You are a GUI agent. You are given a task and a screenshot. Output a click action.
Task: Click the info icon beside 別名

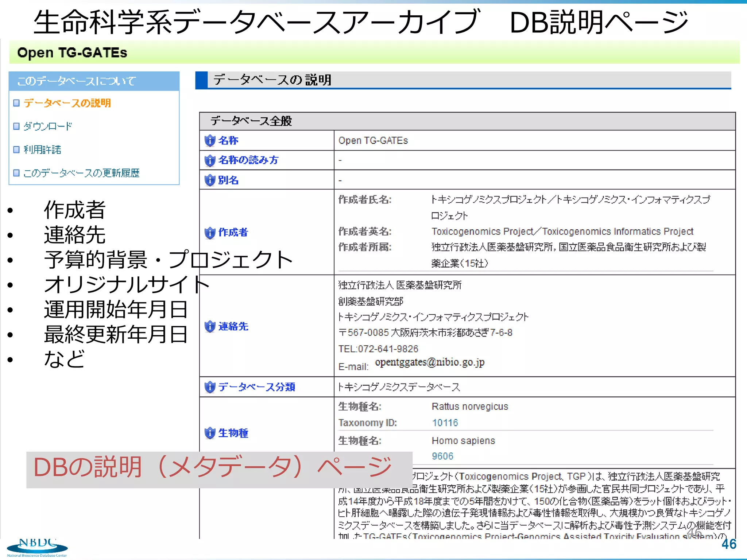[210, 180]
